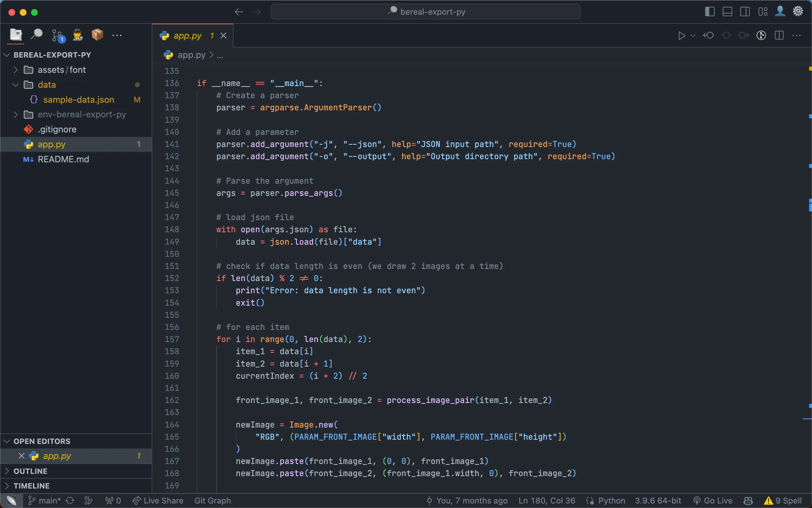Open Copilot status icon
Viewport: 812px width, 508px height.
[x=748, y=501]
